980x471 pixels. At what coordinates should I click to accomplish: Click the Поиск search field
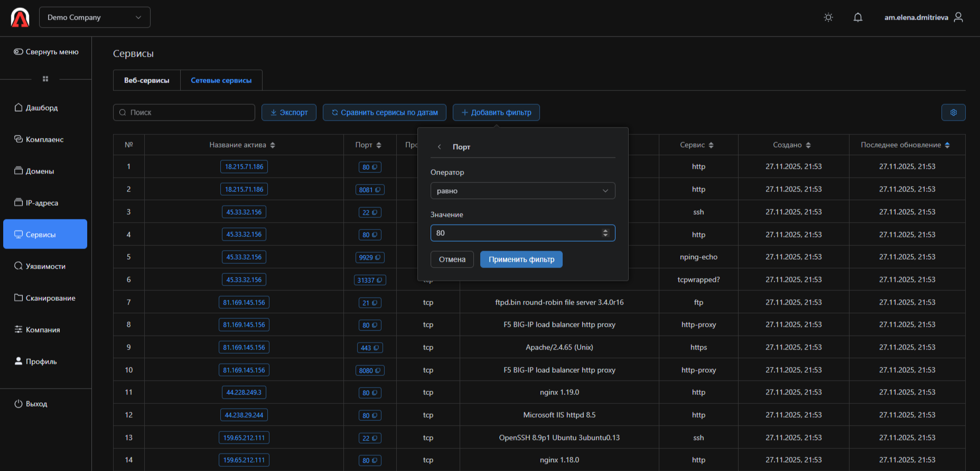pyautogui.click(x=184, y=113)
